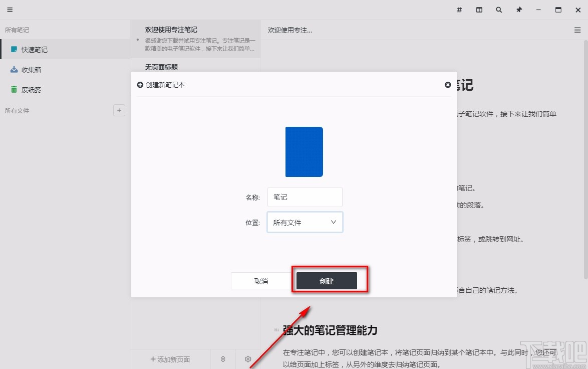Click the 创建 button
This screenshot has height=369, width=588.
click(327, 281)
